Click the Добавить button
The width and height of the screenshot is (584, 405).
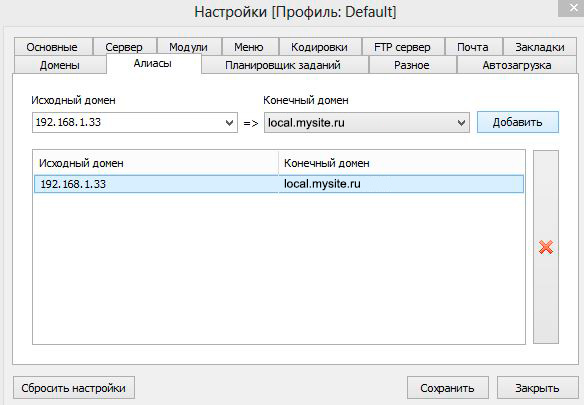point(518,122)
